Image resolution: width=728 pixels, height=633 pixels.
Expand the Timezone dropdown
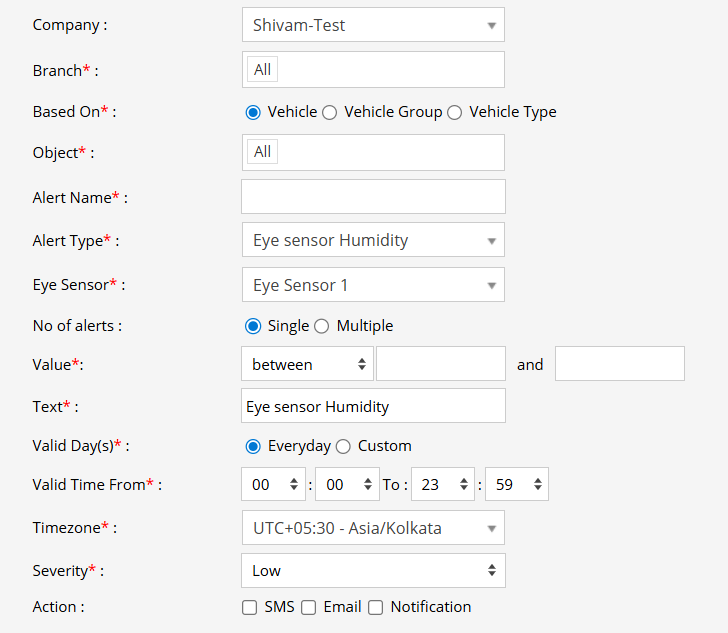pos(372,528)
